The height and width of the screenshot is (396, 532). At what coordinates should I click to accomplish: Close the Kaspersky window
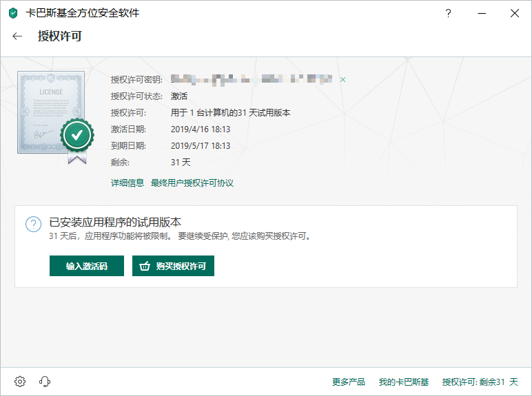(515, 13)
